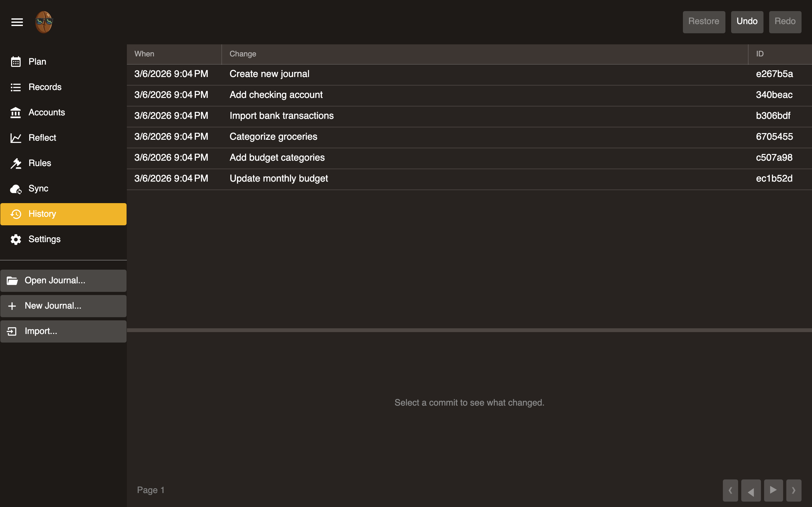Viewport: 812px width, 507px height.
Task: Open Settings via the gear icon
Action: 16,240
